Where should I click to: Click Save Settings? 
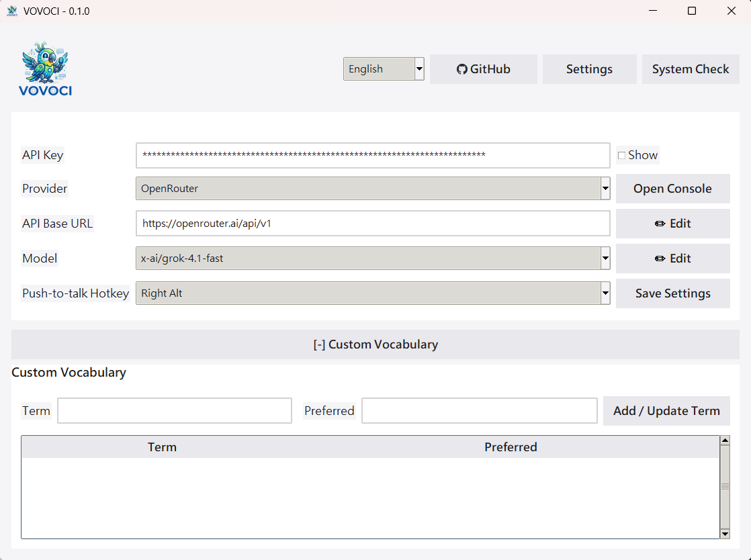[x=672, y=293]
